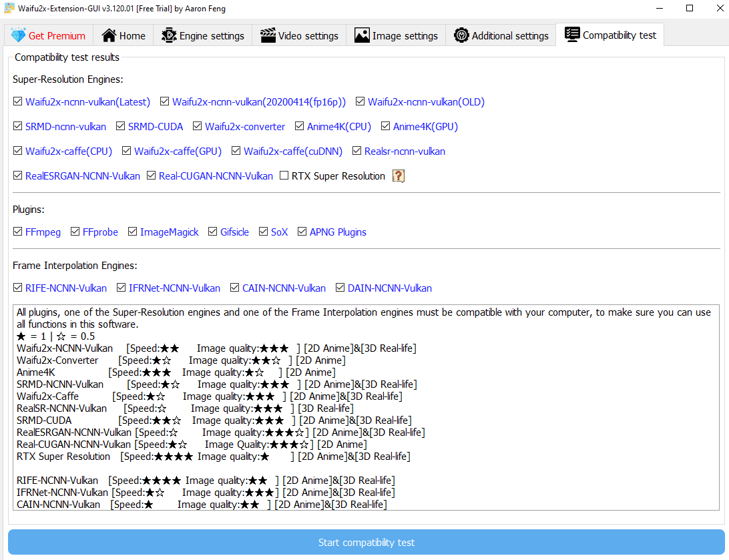Click the Start compatibility test button
Image resolution: width=729 pixels, height=560 pixels.
point(367,542)
